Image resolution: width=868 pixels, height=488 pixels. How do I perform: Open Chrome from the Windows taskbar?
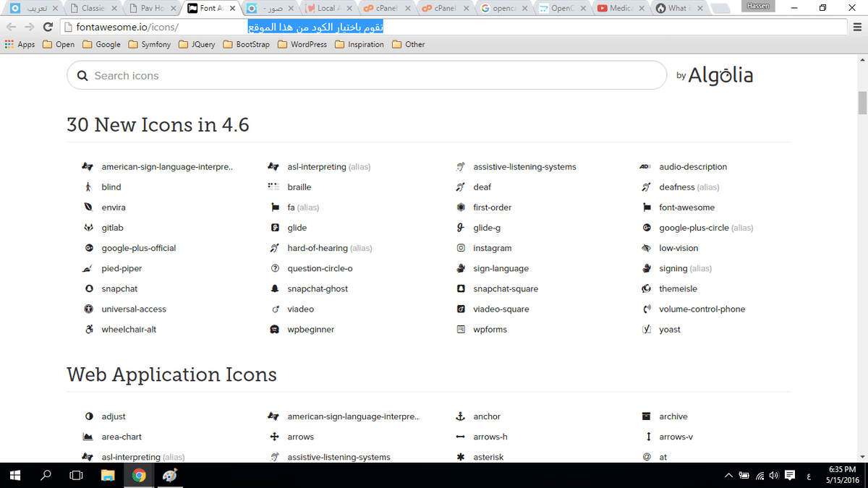pos(139,475)
